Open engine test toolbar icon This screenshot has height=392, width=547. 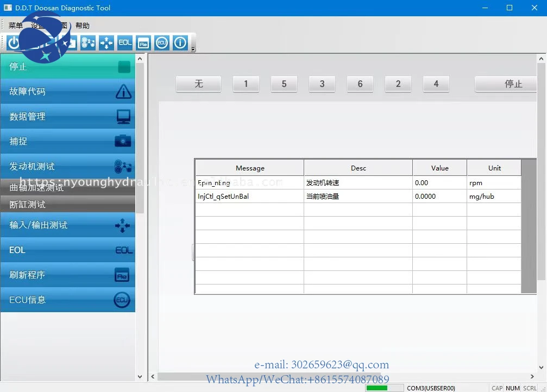pos(88,43)
